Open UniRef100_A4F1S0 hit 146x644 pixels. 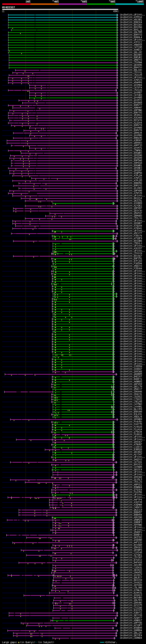(131, 542)
